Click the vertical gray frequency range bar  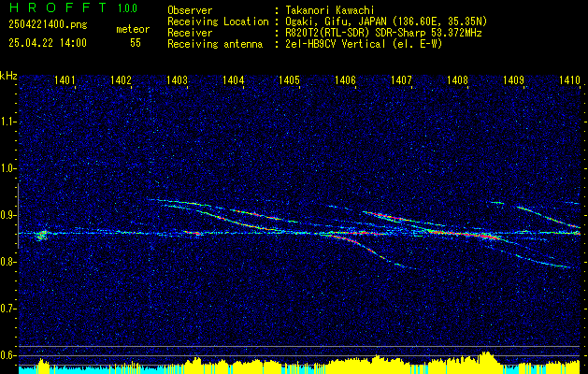[x=18, y=216]
